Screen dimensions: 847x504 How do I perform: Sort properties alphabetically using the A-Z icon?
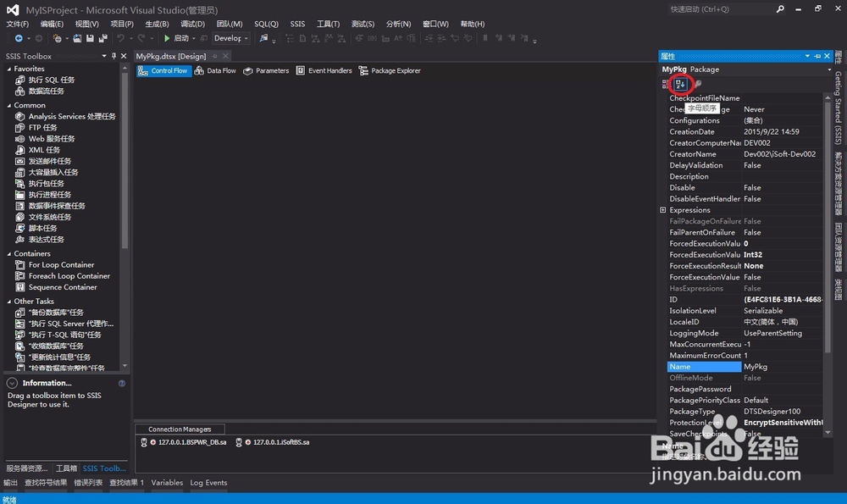click(680, 84)
